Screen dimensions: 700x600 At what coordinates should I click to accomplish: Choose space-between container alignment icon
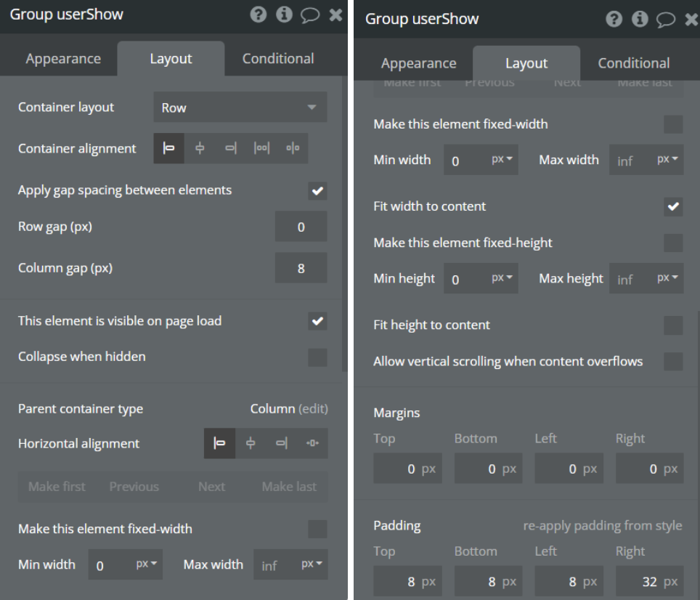pos(261,148)
